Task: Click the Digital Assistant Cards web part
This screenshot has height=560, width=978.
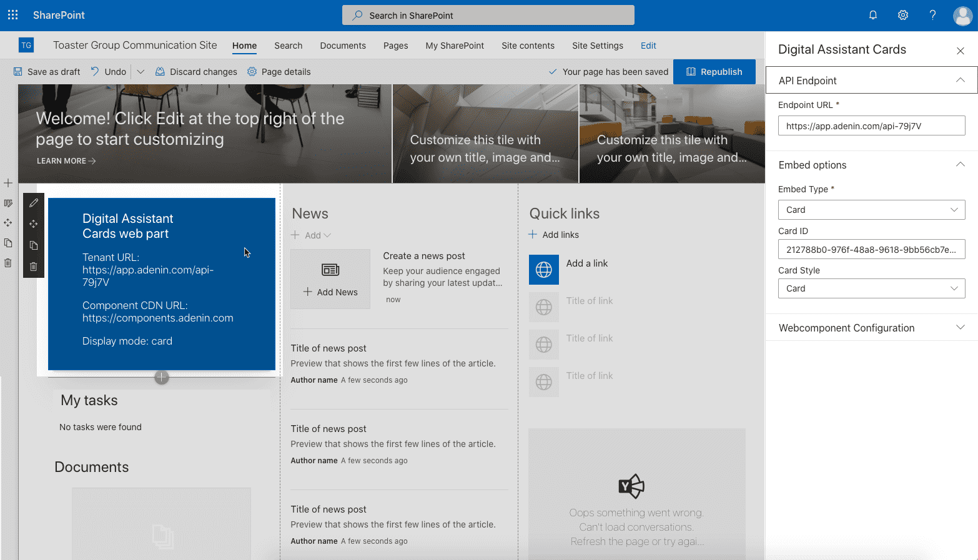Action: (x=162, y=284)
